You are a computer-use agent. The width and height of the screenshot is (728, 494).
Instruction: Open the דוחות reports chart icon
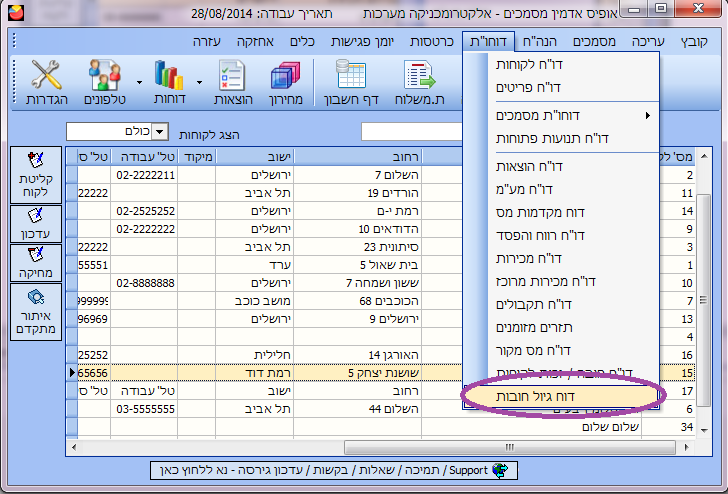tap(169, 82)
